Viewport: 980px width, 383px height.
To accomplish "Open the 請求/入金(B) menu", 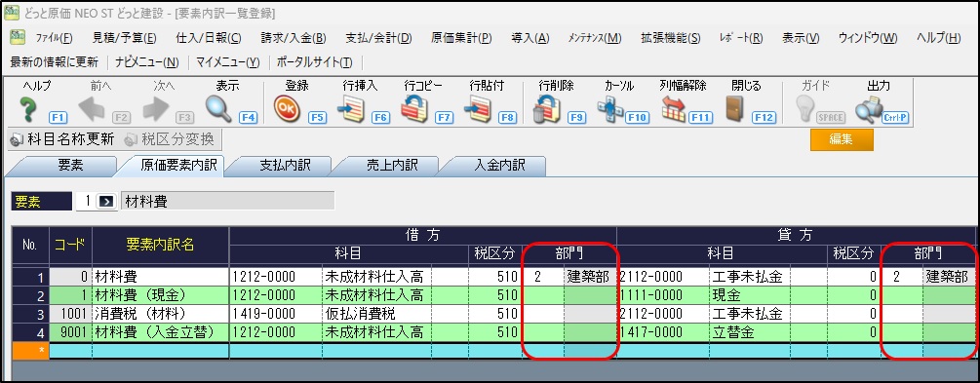I will 294,38.
